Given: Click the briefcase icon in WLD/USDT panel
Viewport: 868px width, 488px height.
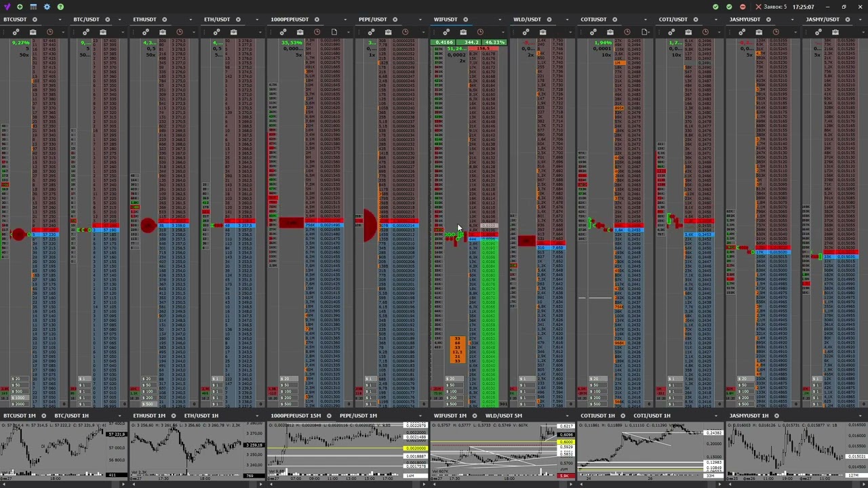Looking at the screenshot, I should (x=542, y=32).
